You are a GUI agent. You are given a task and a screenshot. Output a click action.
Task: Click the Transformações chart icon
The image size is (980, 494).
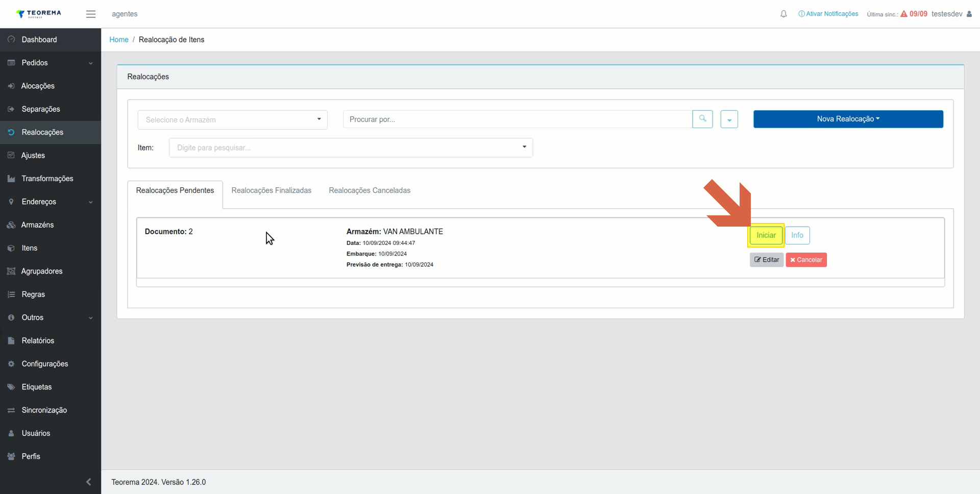click(11, 179)
